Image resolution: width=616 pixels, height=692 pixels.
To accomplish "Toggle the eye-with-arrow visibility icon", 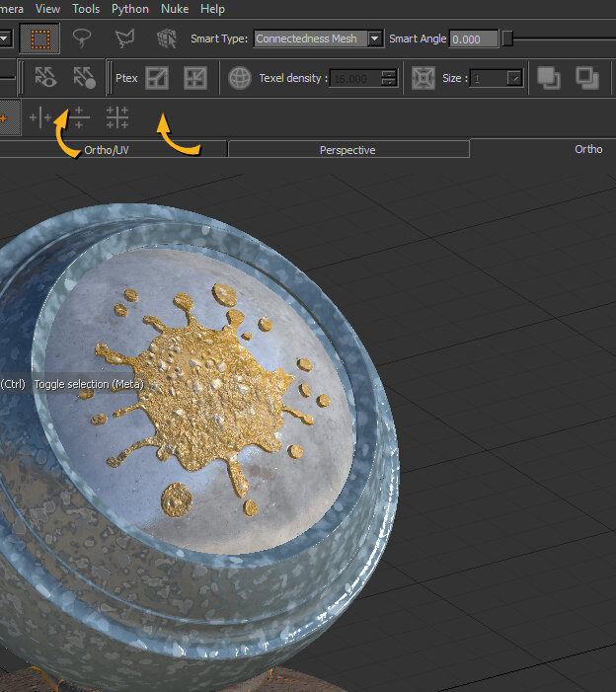I will click(x=45, y=78).
